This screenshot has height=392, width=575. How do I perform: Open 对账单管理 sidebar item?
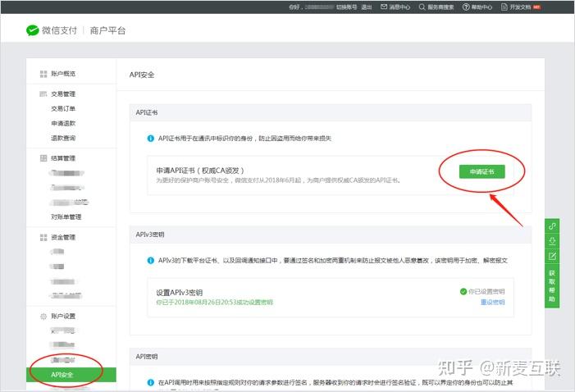point(66,217)
